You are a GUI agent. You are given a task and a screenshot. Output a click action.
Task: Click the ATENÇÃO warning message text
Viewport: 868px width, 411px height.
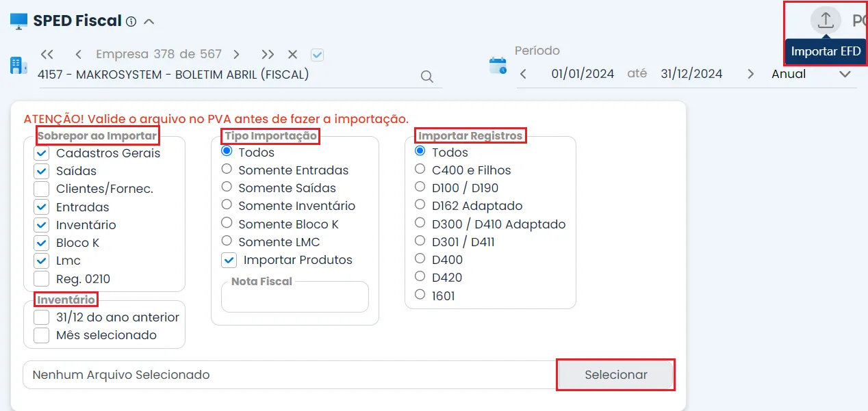[216, 119]
